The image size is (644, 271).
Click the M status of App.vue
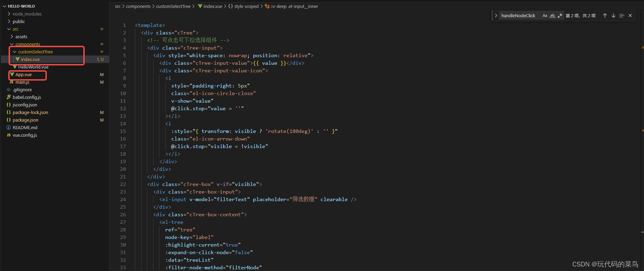102,74
